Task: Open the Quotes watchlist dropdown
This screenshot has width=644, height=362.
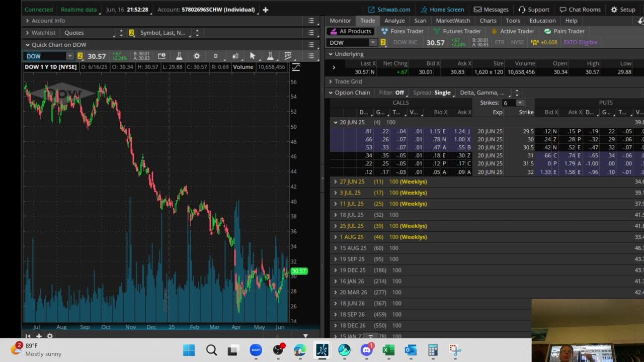Action: coord(90,33)
